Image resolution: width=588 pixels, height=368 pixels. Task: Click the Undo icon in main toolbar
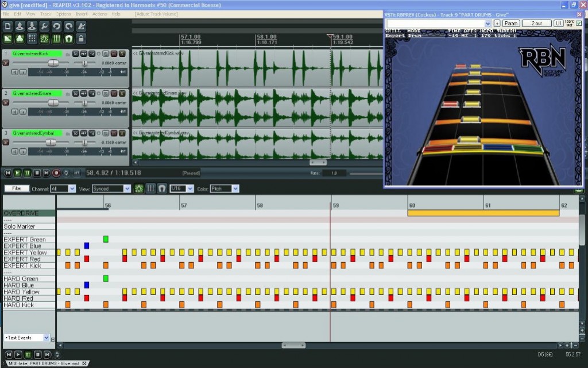[57, 26]
